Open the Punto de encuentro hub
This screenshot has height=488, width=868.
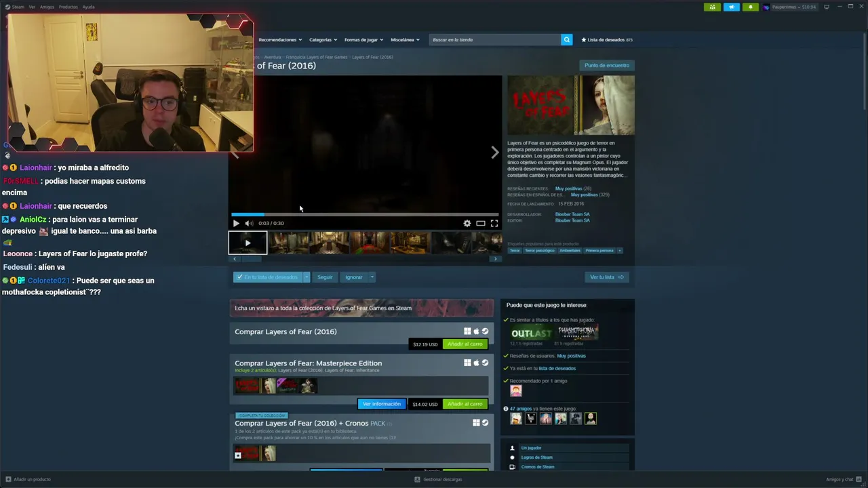tap(607, 65)
